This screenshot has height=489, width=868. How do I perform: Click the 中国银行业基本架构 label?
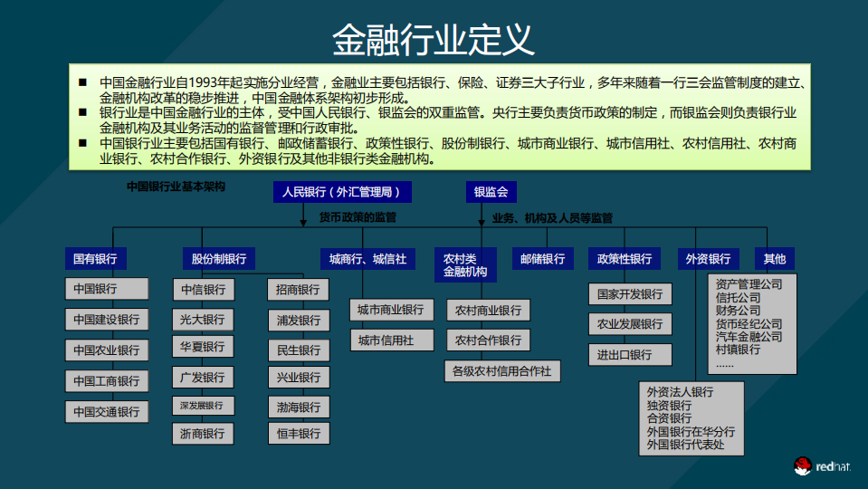pos(176,187)
